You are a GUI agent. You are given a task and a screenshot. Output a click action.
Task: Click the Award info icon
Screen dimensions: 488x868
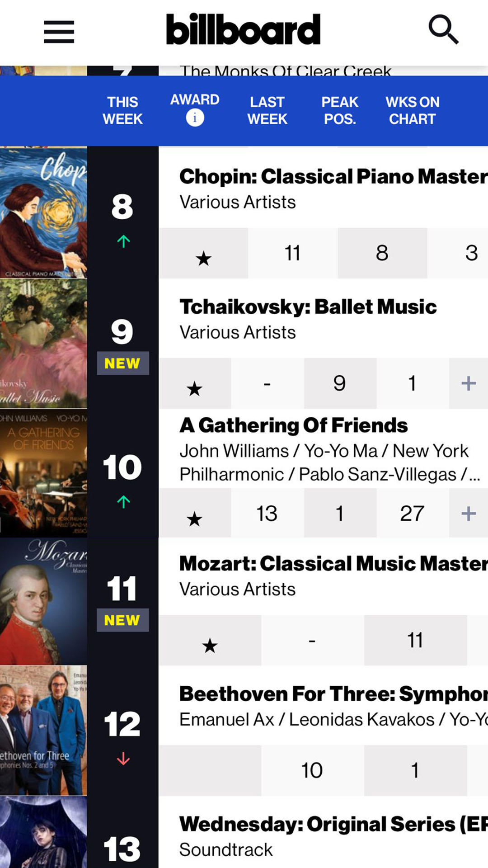[x=195, y=118]
